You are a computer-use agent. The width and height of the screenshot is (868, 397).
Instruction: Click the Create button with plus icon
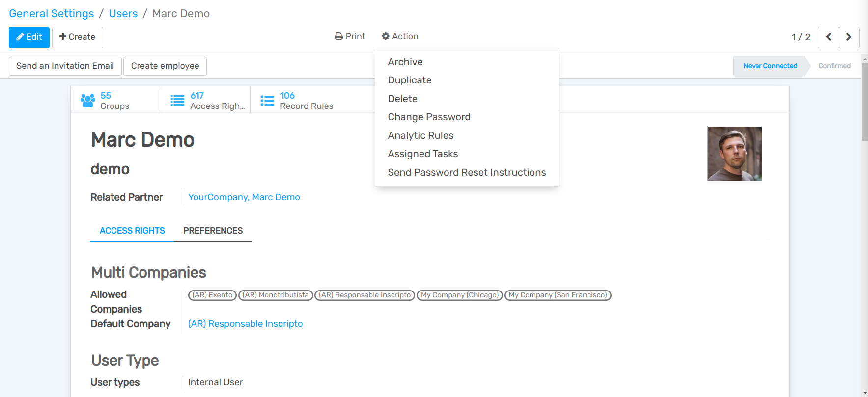77,37
